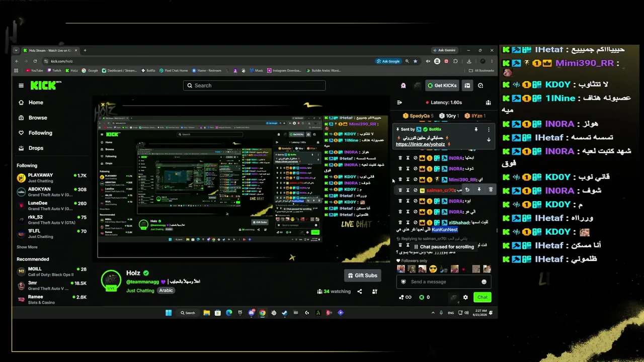Click the Send a message field

[444, 282]
